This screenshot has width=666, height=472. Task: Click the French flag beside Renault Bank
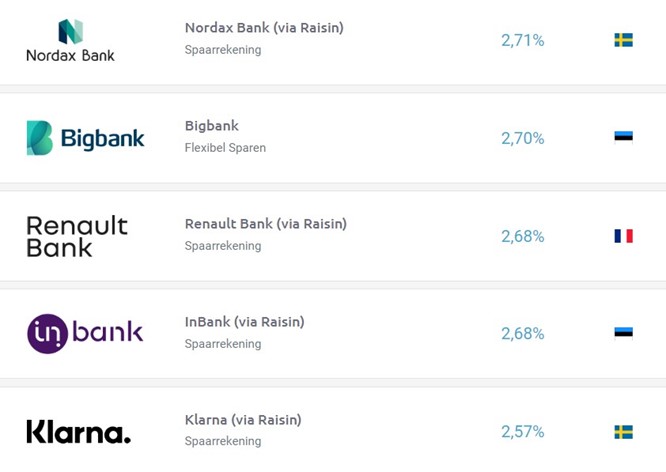(x=624, y=236)
